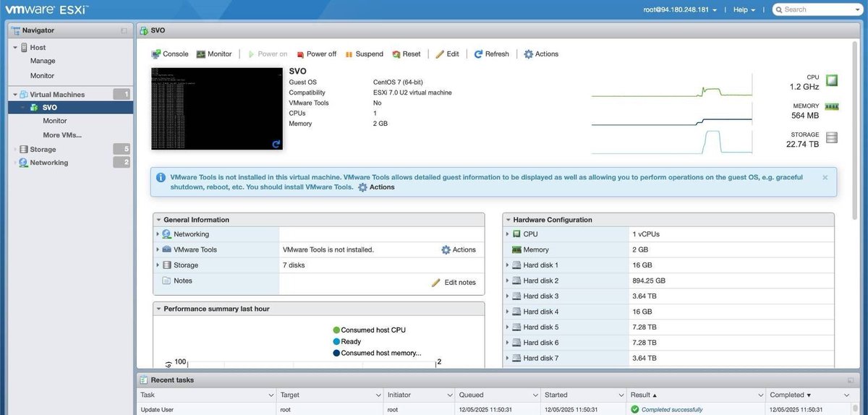
Task: Select Manage under Host
Action: [x=43, y=61]
